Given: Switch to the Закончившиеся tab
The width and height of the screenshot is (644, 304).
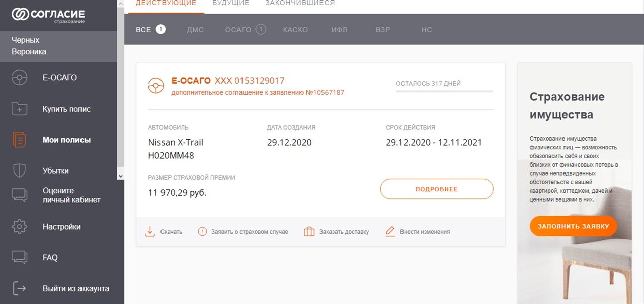Looking at the screenshot, I should click(x=300, y=3).
